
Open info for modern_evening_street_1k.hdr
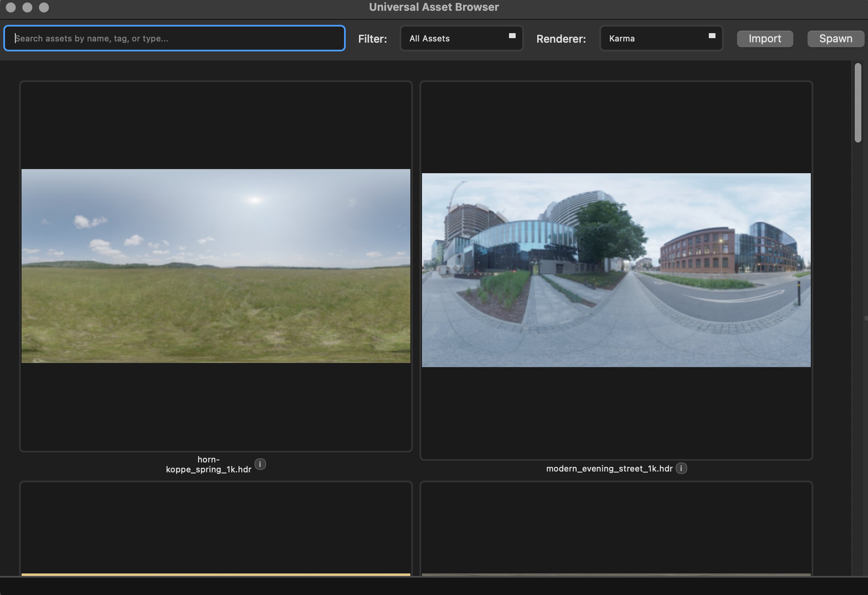(x=681, y=468)
